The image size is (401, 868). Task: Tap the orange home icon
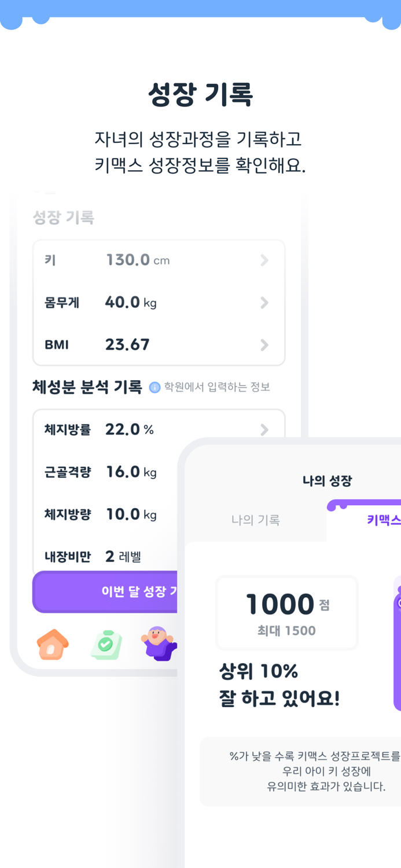53,641
